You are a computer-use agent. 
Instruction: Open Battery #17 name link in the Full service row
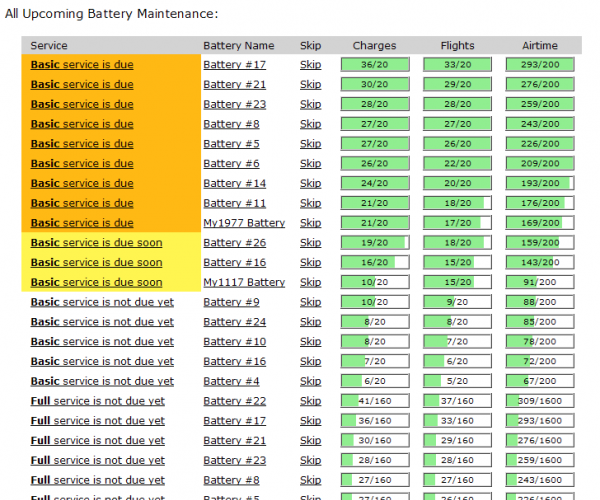point(235,421)
